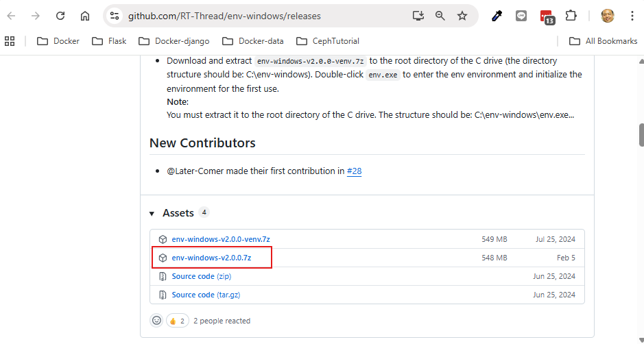The image size is (644, 344).
Task: Collapse the Assets section
Action: pos(152,213)
